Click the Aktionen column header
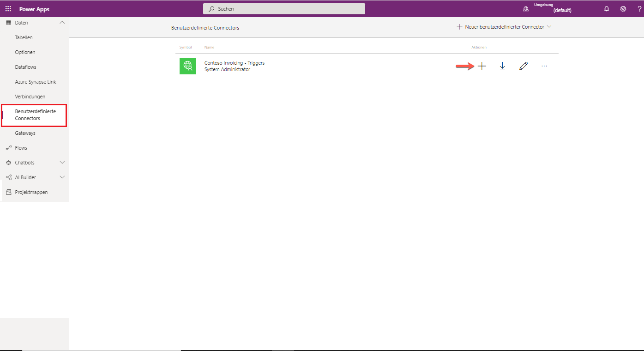 479,47
